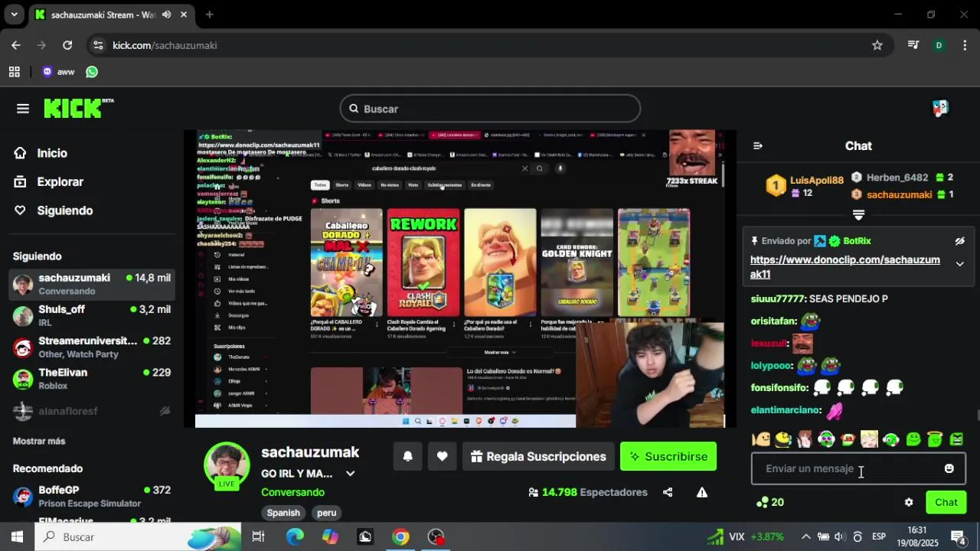Image resolution: width=980 pixels, height=551 pixels.
Task: Open chat settings gear
Action: 909,503
